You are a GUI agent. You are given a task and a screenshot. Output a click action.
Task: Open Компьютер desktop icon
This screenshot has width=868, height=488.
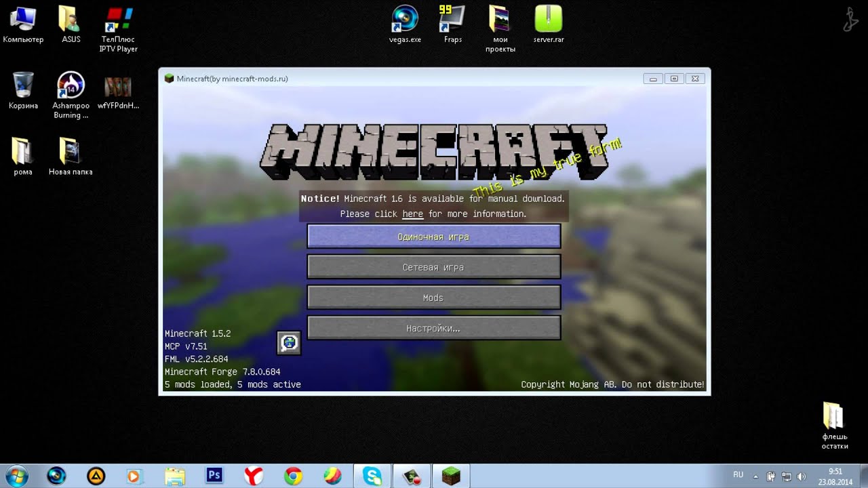click(23, 24)
